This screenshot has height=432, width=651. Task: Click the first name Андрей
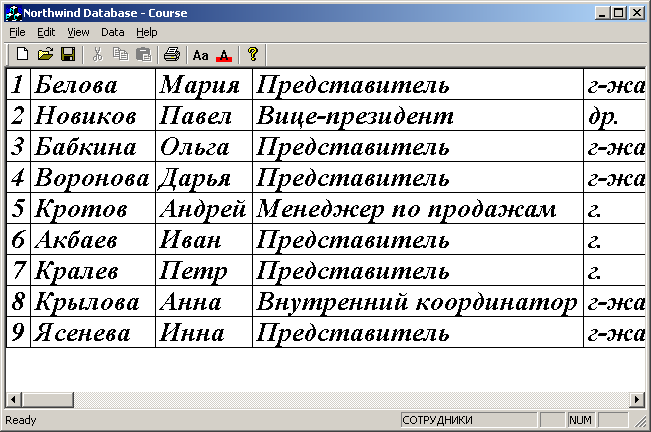tap(204, 208)
